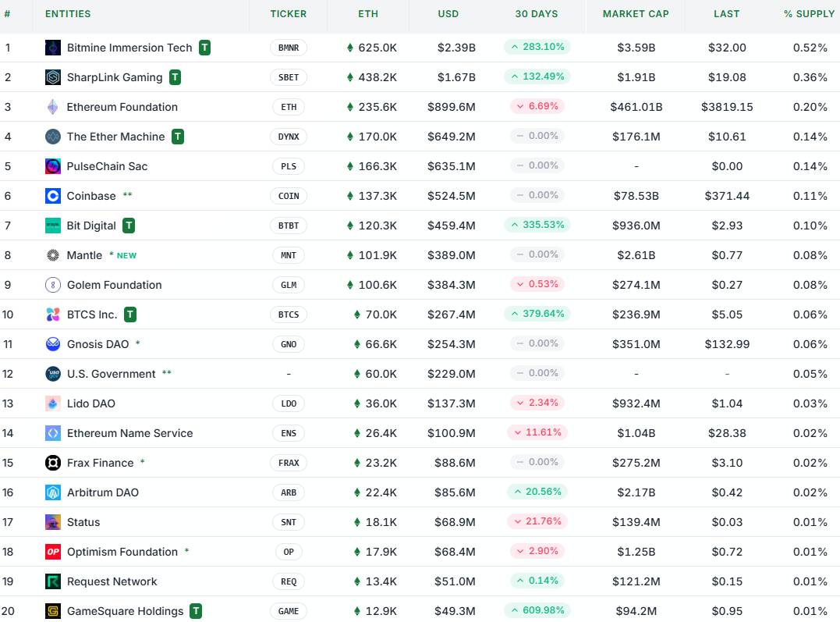Click the Mantle logo icon

tap(52, 255)
